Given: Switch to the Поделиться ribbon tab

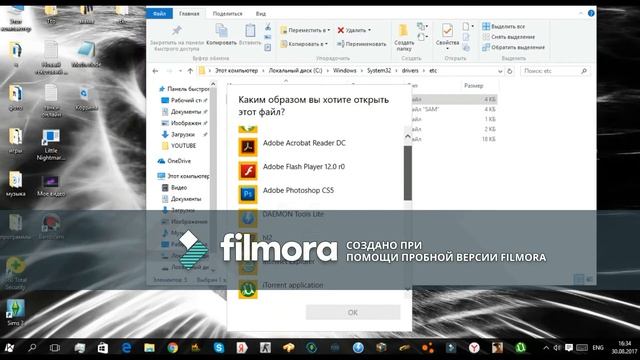Looking at the screenshot, I should pos(227,13).
